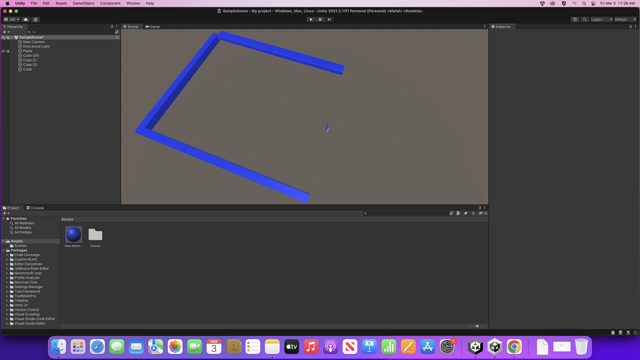Viewport: 640px width, 360px height.
Task: Click the Step frame button
Action: pyautogui.click(x=329, y=19)
